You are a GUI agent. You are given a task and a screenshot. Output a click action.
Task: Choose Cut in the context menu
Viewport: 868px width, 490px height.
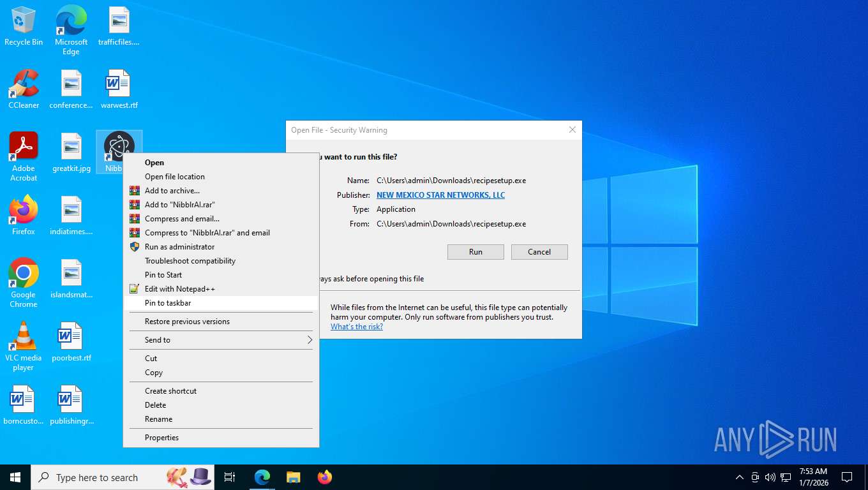[x=221, y=359]
